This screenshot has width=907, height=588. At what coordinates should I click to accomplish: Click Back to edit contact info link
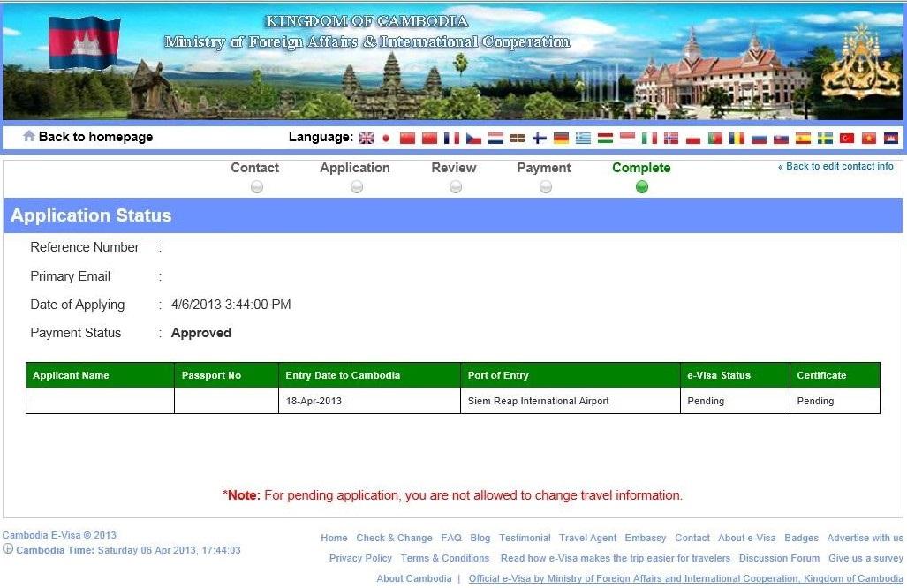click(x=835, y=167)
